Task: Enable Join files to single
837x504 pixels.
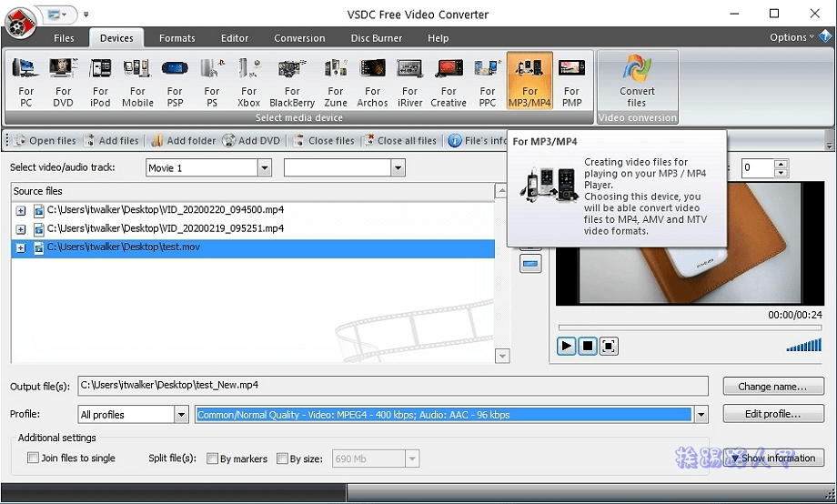Action: tap(33, 458)
